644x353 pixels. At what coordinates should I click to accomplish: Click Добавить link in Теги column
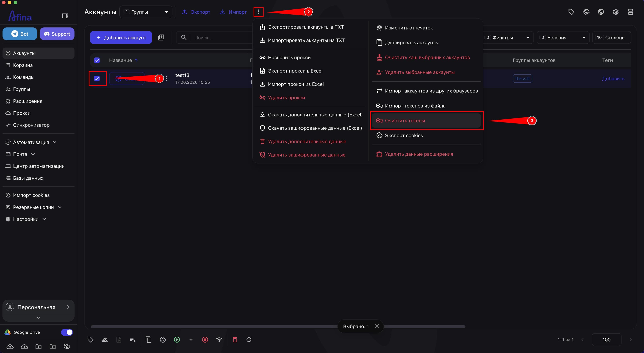pos(613,79)
